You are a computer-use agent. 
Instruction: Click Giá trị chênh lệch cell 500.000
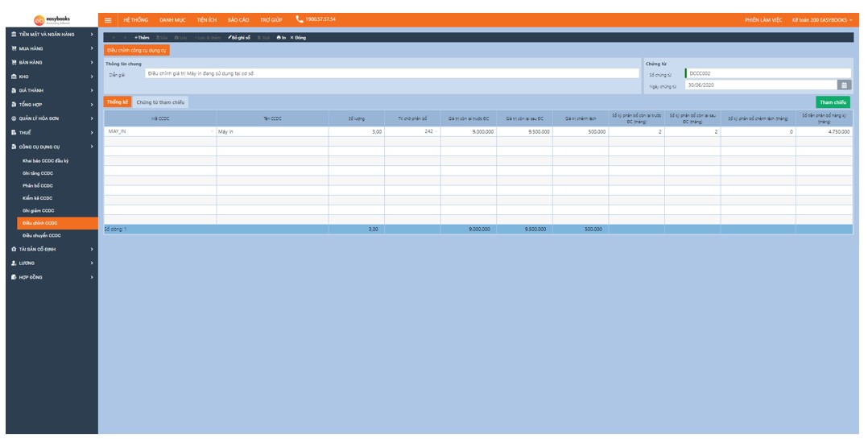point(580,132)
